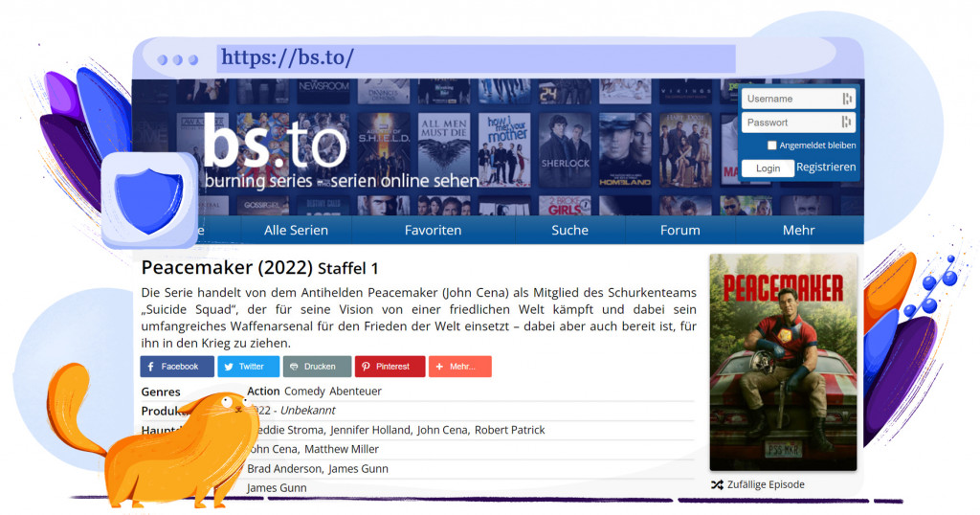This screenshot has height=515, width=980.
Task: Open Jennifer Holland actor link
Action: coord(370,430)
